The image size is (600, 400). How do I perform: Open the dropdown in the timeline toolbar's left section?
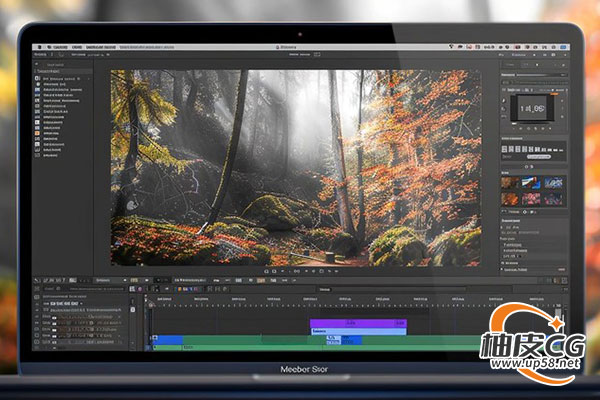click(111, 280)
